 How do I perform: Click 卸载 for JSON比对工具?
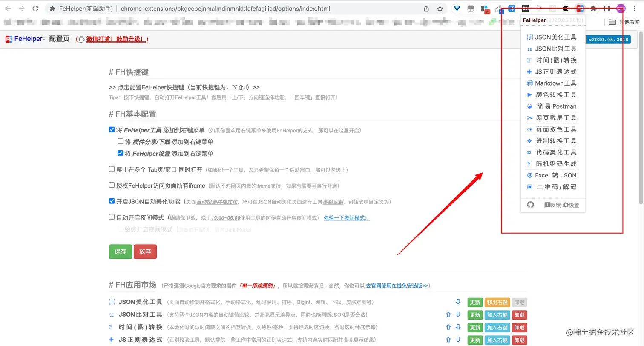click(x=519, y=315)
